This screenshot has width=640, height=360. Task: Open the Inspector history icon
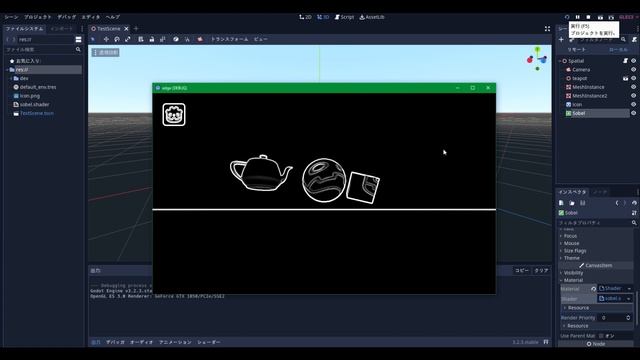tap(634, 203)
